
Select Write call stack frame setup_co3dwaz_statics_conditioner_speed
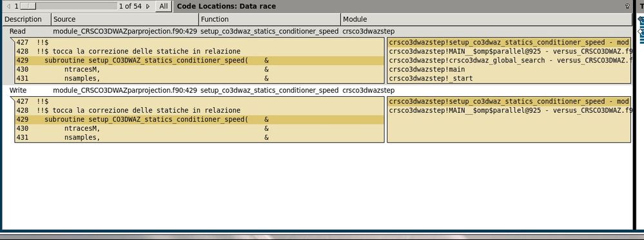(509, 101)
